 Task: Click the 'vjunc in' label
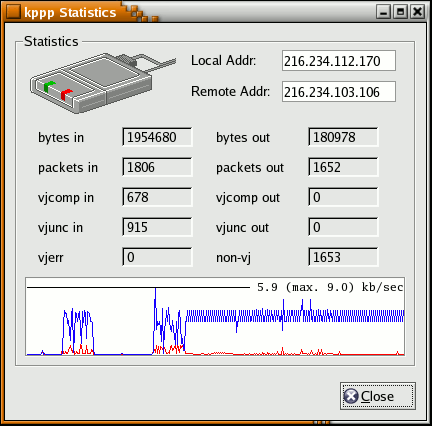pyautogui.click(x=60, y=228)
